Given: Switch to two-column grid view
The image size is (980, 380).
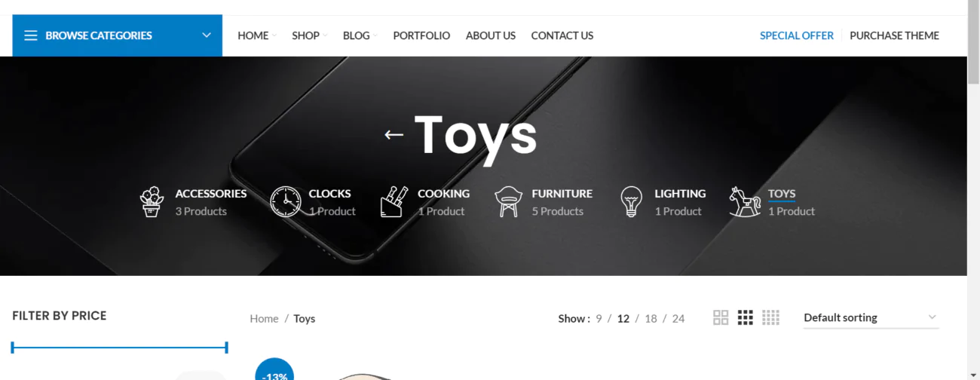Looking at the screenshot, I should click(721, 317).
